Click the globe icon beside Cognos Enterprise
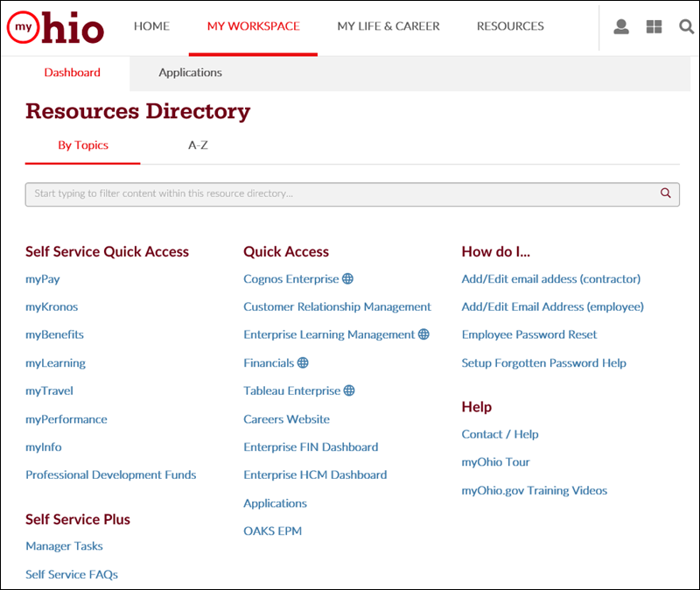The height and width of the screenshot is (590, 700). (x=347, y=278)
